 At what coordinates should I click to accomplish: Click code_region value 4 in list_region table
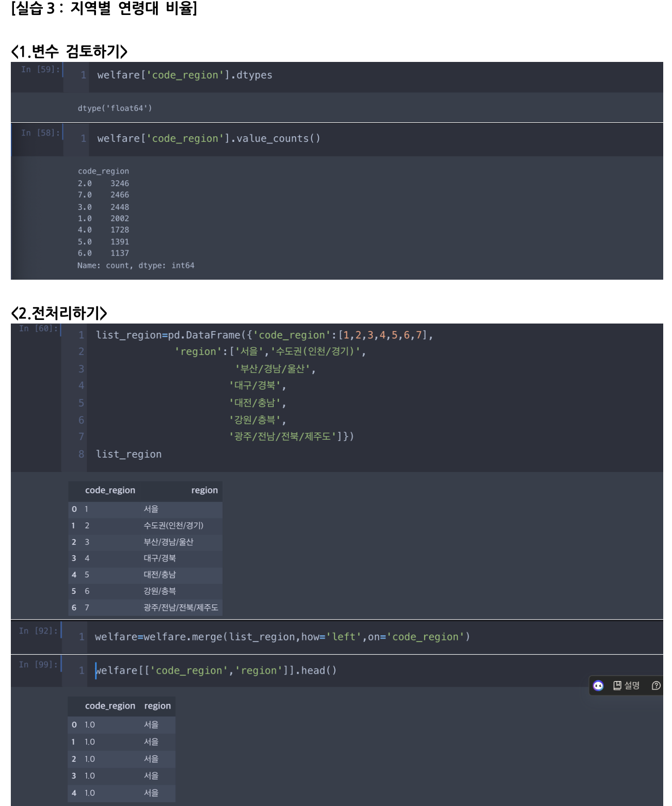click(x=87, y=558)
